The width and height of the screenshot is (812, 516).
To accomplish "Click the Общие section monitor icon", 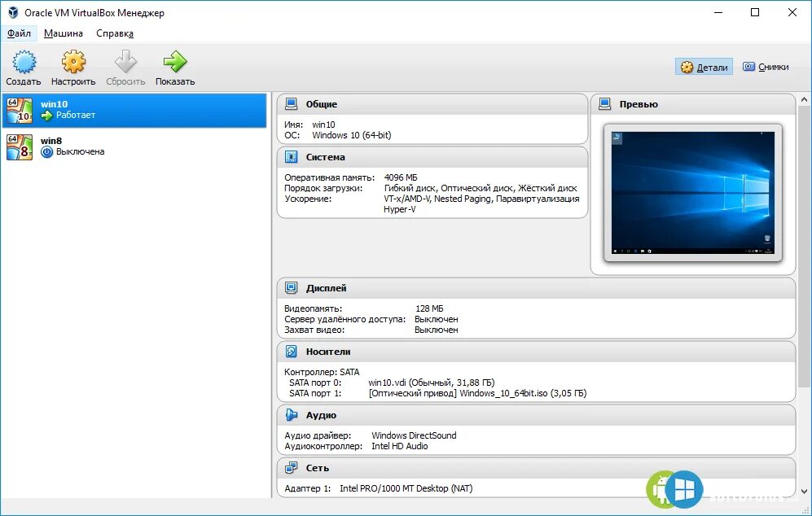I will tap(292, 104).
